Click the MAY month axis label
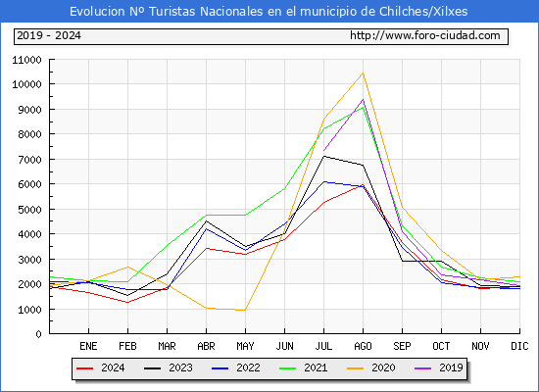Screen dimensions: 539x392 coord(245,346)
